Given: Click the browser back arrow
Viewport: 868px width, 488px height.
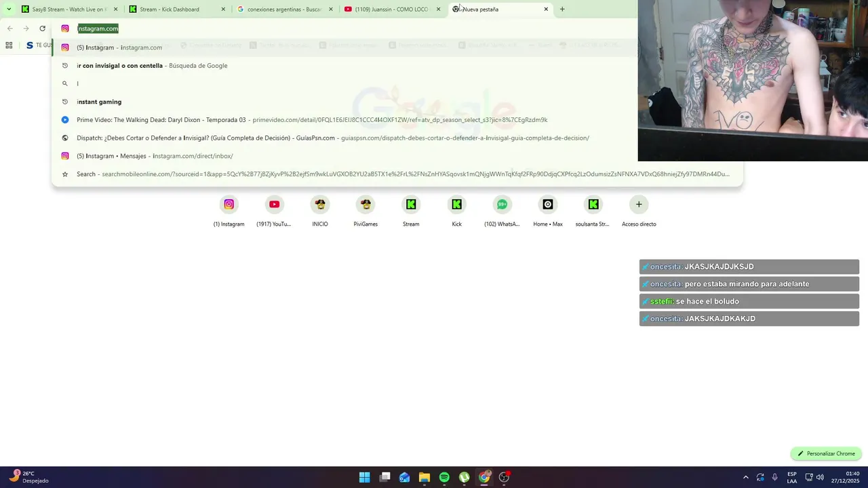Looking at the screenshot, I should [9, 28].
